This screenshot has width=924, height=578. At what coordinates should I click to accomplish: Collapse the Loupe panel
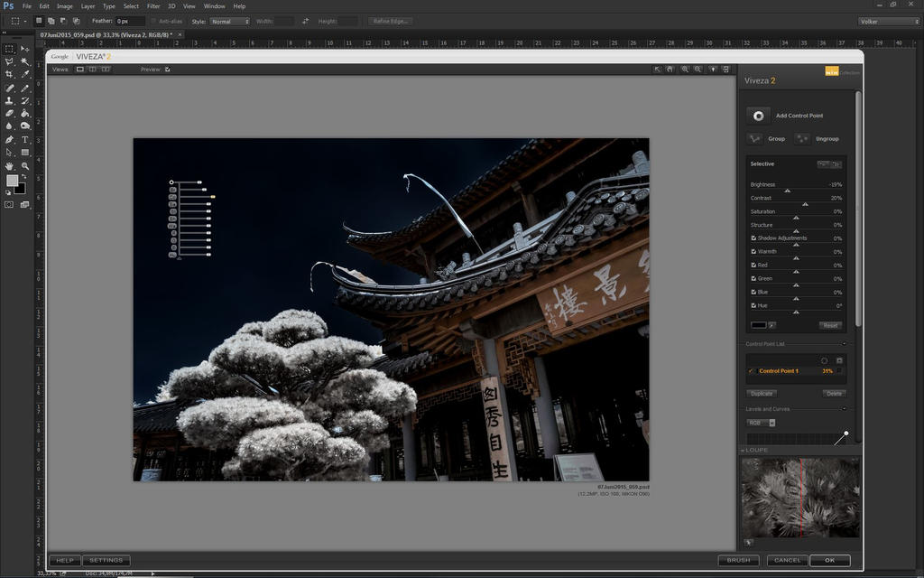tap(743, 449)
